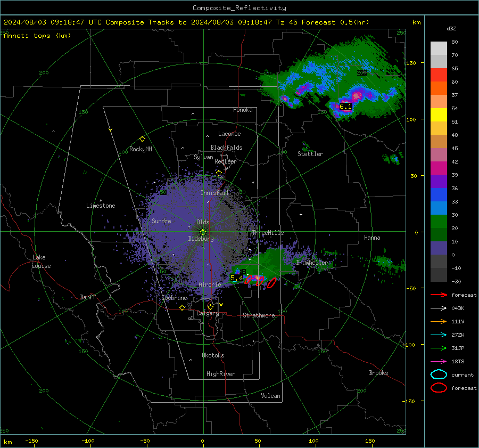
Task: Click the green swatch between 30 and 20
Action: tap(439, 222)
